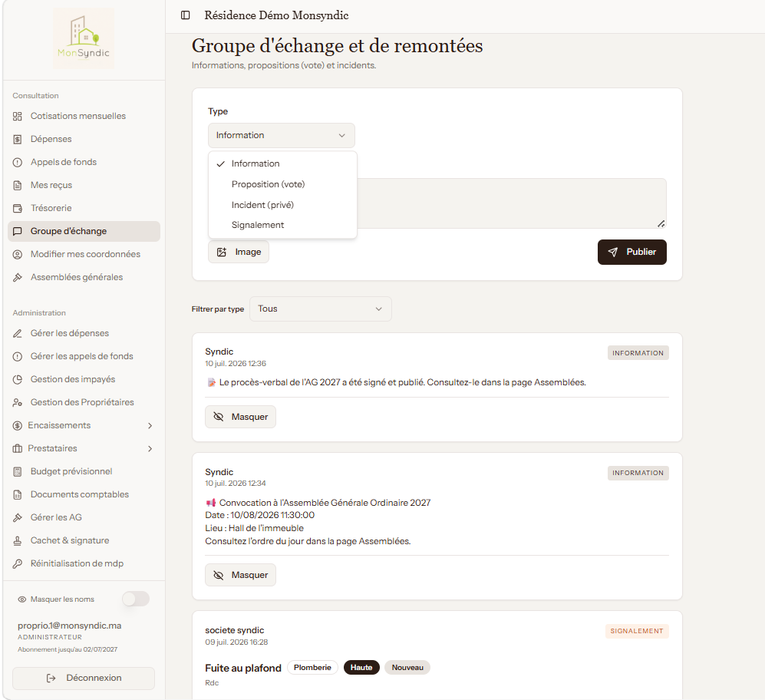Hide the Convocation post with Masquer
Viewport: 765px width, 700px height.
click(x=240, y=575)
